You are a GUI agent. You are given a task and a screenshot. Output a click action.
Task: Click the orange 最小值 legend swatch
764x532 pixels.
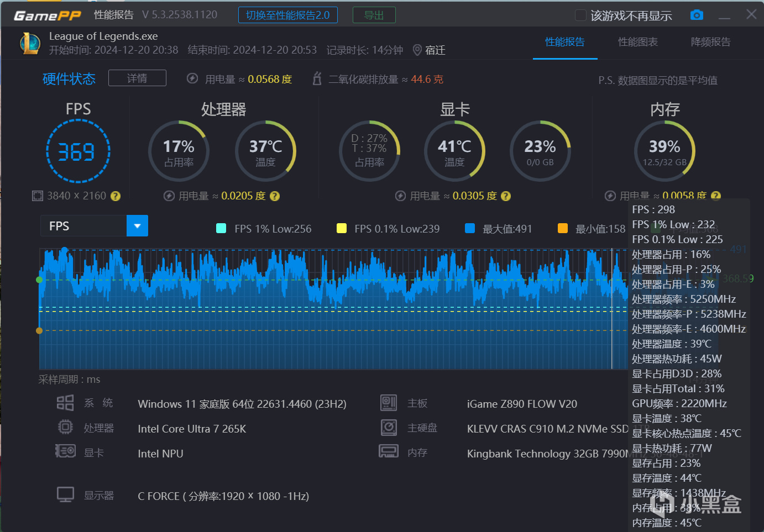(x=563, y=228)
